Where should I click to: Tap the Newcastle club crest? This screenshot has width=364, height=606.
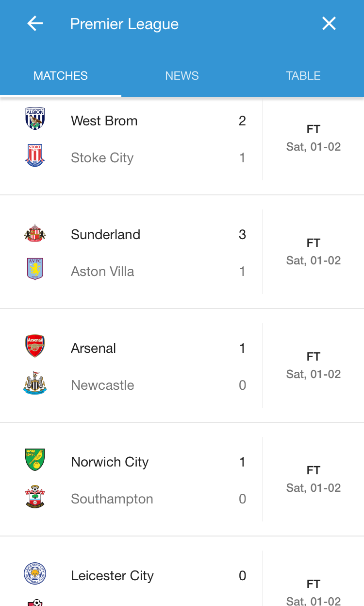35,383
